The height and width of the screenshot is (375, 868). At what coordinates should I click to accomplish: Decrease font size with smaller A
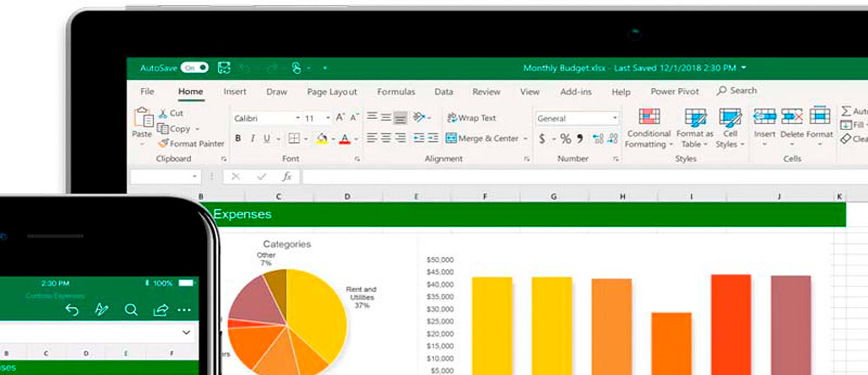(x=354, y=117)
